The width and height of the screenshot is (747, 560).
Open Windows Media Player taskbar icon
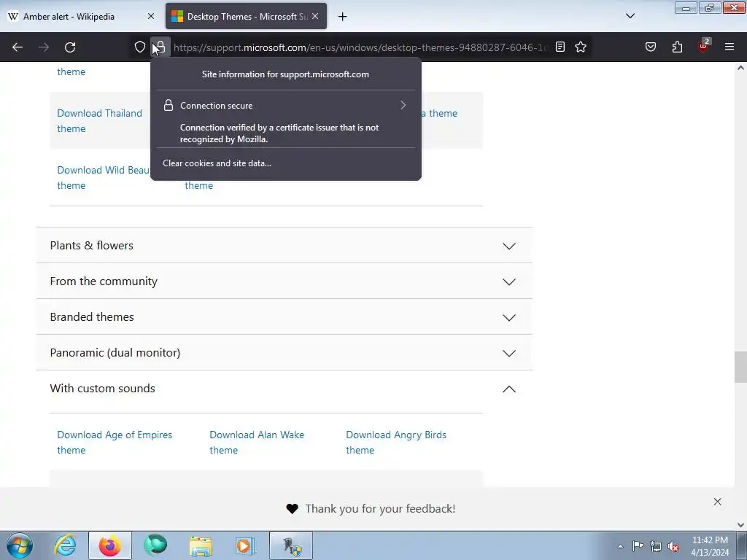[x=246, y=545]
